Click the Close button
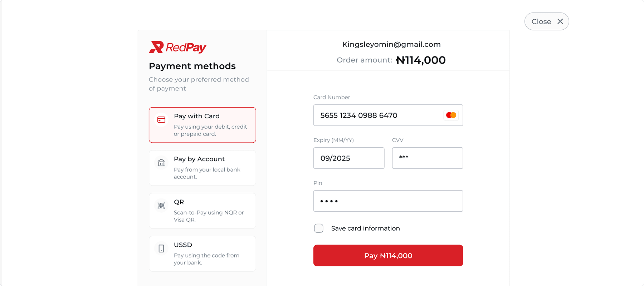Viewport: 644px width, 286px height. tap(546, 21)
